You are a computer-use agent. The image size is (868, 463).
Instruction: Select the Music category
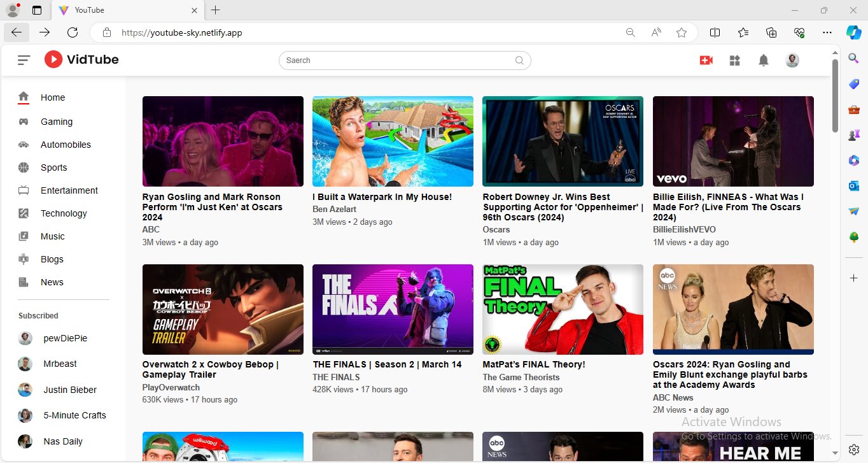(53, 236)
